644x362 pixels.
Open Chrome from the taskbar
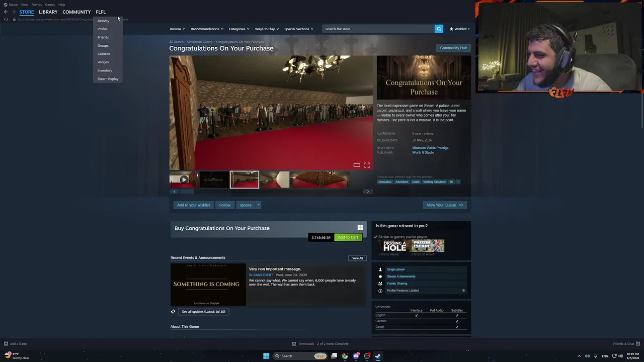point(345,356)
